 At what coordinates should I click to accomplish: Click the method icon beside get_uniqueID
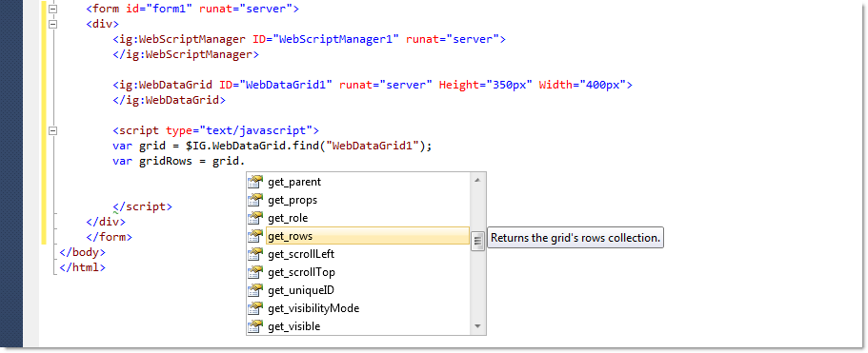(x=254, y=290)
